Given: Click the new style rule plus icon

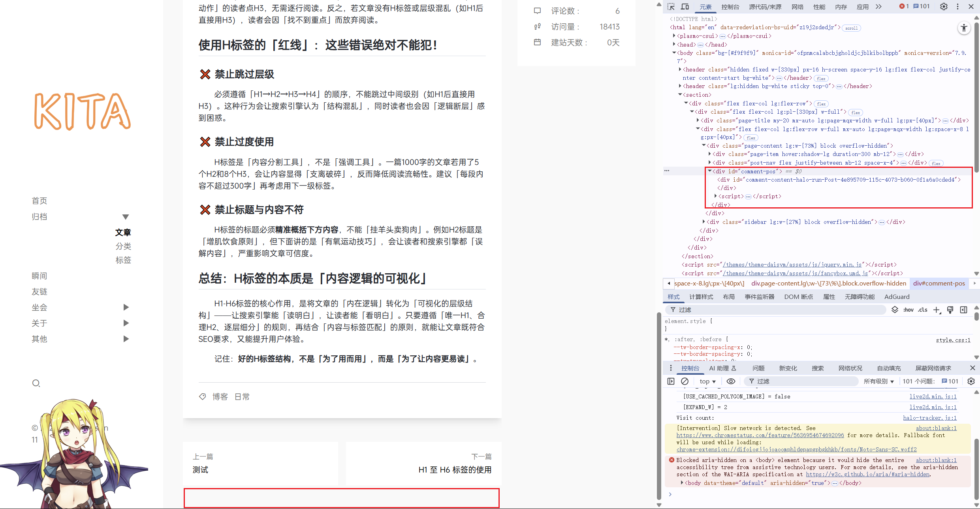Looking at the screenshot, I should click(x=937, y=310).
